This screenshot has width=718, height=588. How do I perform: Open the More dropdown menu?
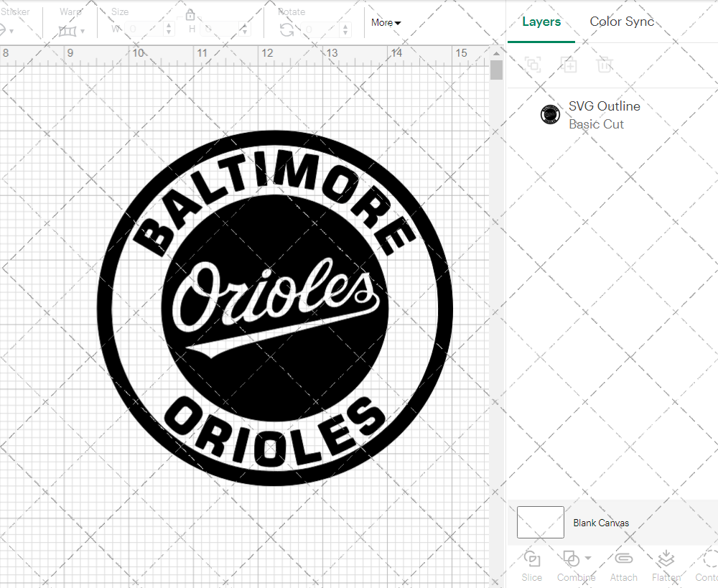tap(386, 22)
